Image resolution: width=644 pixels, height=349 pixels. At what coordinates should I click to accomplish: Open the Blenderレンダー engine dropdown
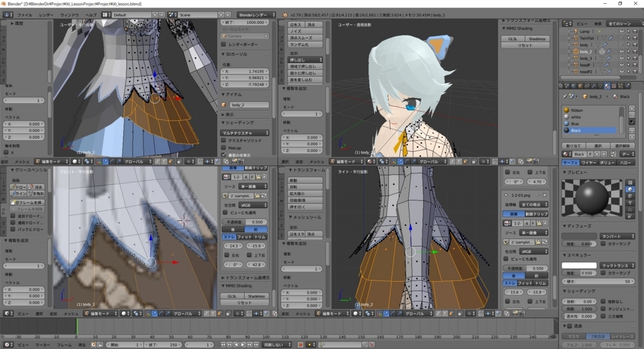tap(257, 15)
